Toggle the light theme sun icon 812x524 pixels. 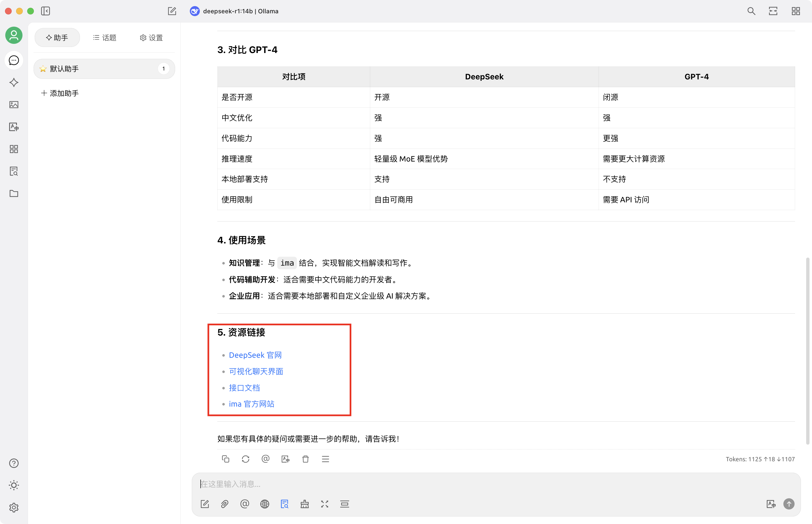[14, 485]
